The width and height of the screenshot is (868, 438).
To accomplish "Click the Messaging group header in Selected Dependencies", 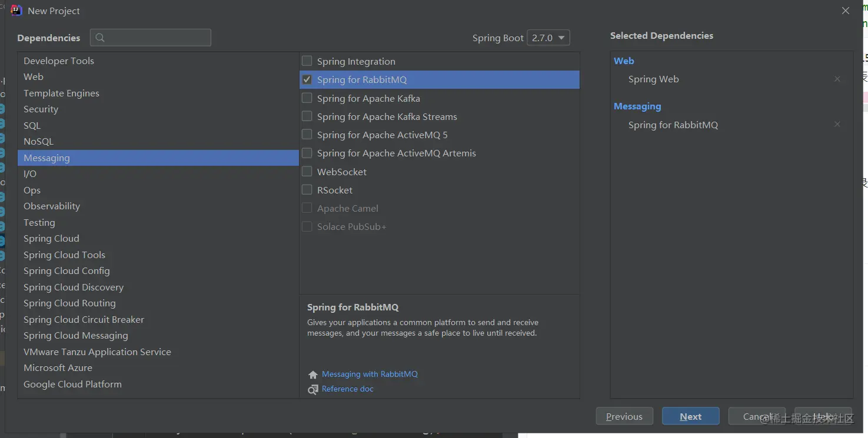I will [x=637, y=106].
